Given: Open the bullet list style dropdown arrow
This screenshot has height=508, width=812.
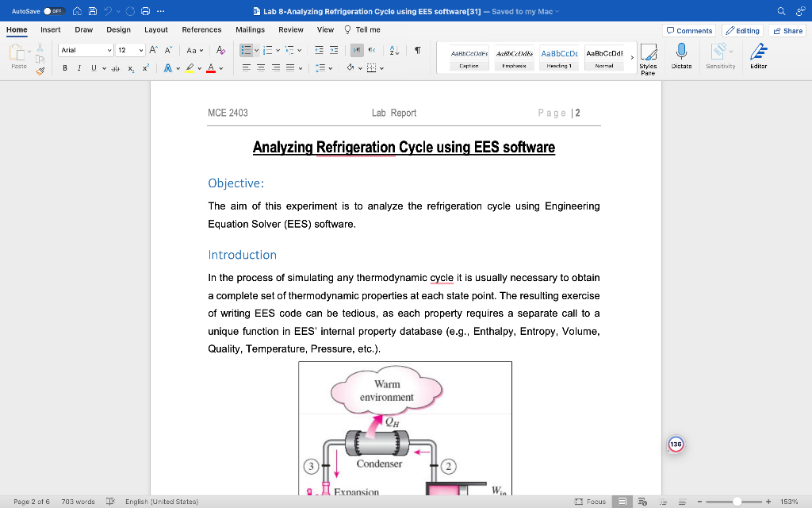Looking at the screenshot, I should (256, 51).
